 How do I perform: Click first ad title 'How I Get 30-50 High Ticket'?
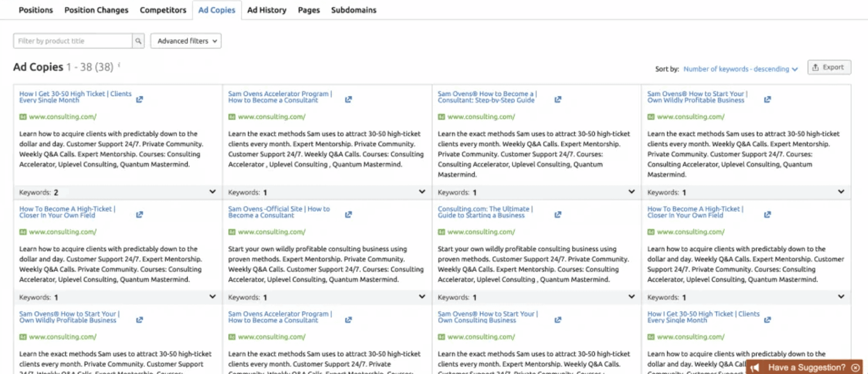point(75,97)
